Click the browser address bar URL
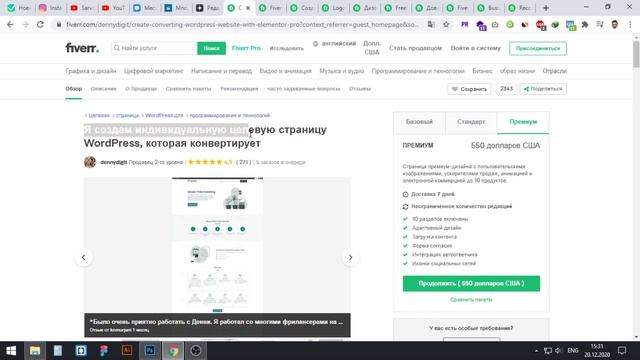This screenshot has height=360, width=640. coord(242,24)
